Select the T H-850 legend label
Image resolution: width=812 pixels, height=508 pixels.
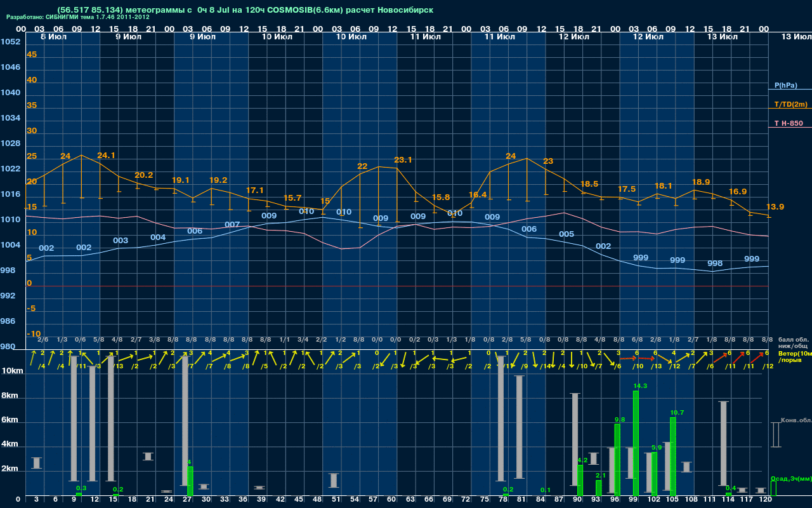(x=789, y=123)
